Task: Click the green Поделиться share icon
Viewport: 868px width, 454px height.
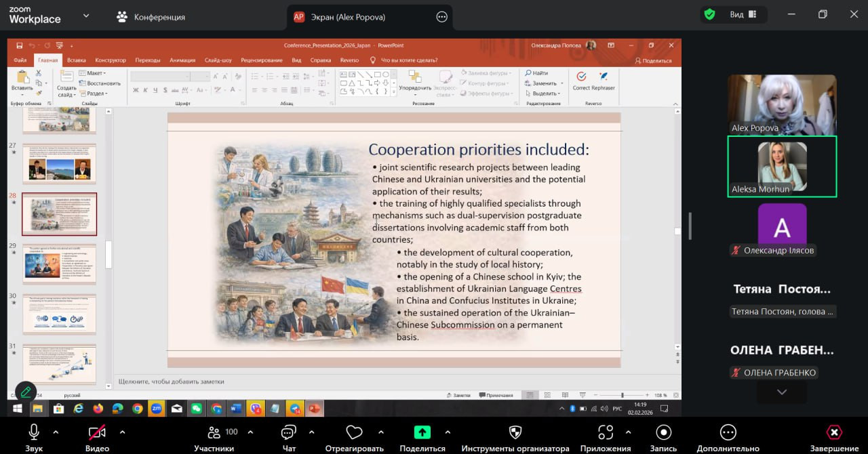Action: pos(422,432)
